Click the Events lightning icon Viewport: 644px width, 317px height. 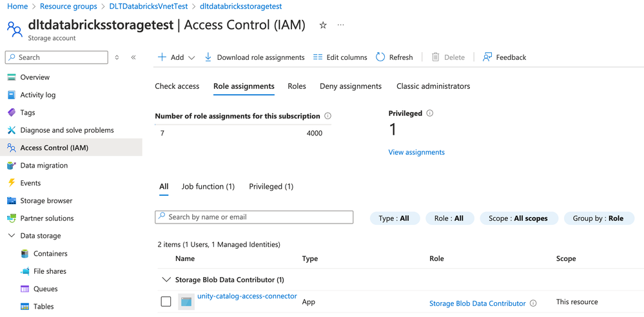click(12, 183)
